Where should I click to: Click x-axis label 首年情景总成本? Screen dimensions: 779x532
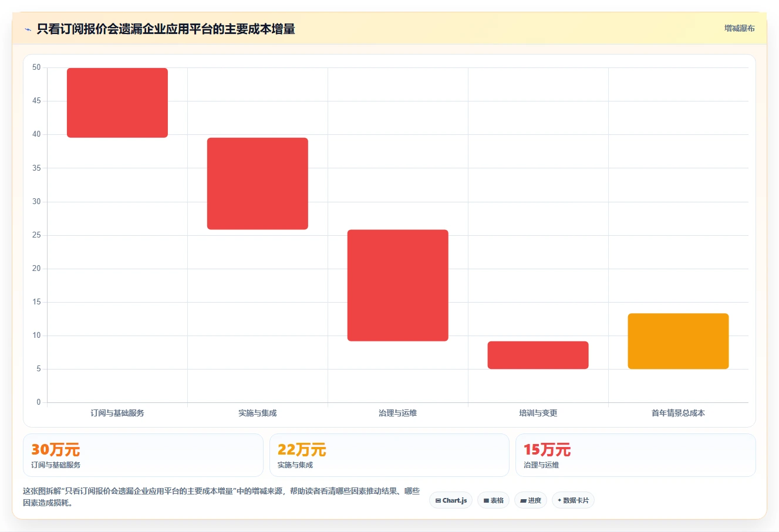(x=678, y=413)
